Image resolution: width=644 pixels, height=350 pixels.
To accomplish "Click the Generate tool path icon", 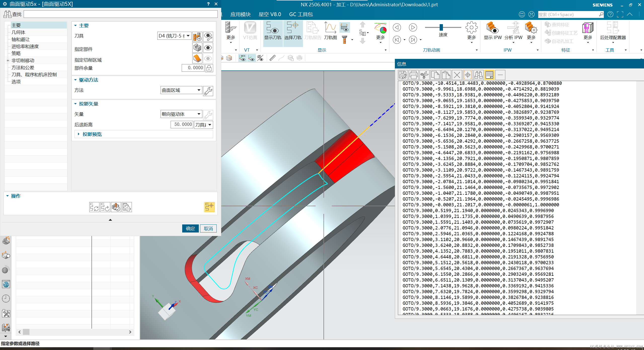I will (94, 207).
